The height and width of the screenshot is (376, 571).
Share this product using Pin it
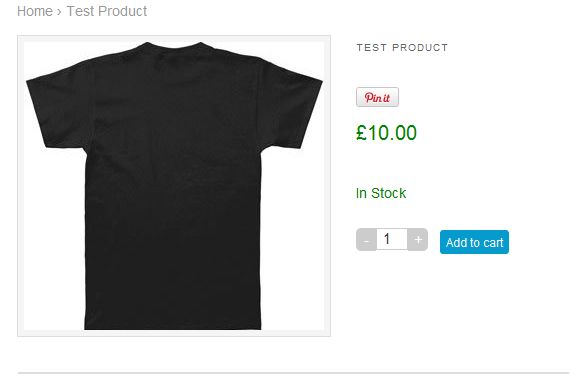pyautogui.click(x=377, y=97)
